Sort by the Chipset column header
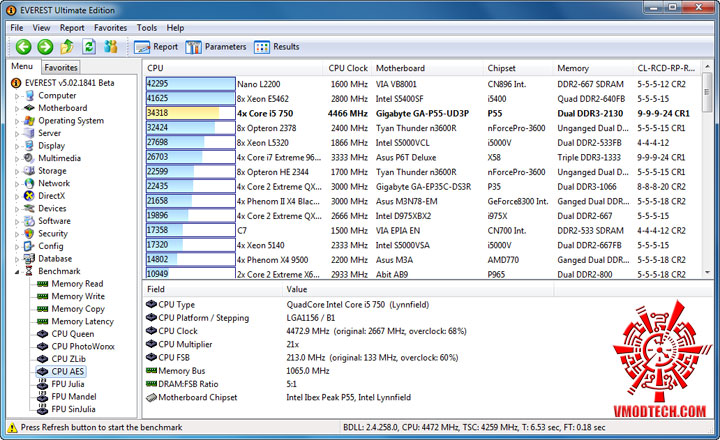Viewport: 720px width, 440px height. click(x=519, y=68)
